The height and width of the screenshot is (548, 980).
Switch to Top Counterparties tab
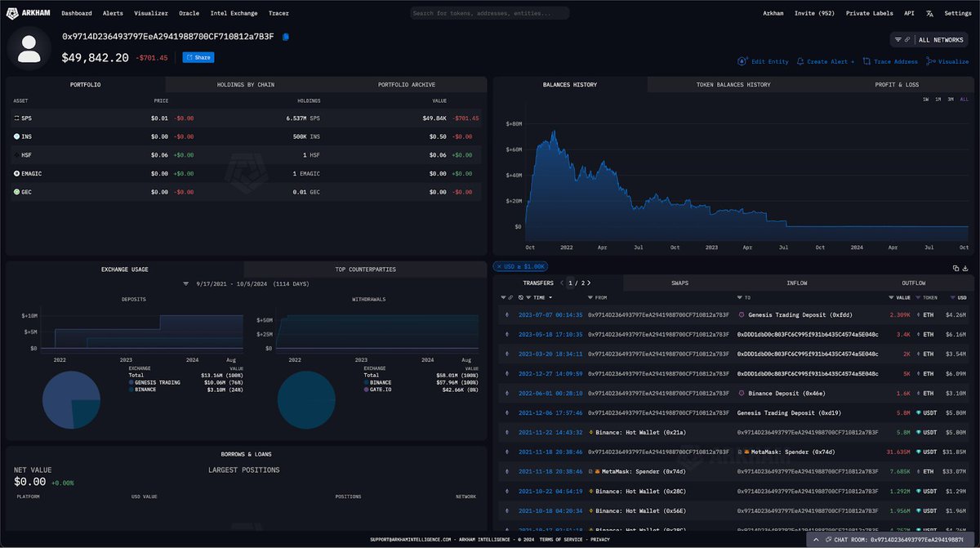coord(365,269)
